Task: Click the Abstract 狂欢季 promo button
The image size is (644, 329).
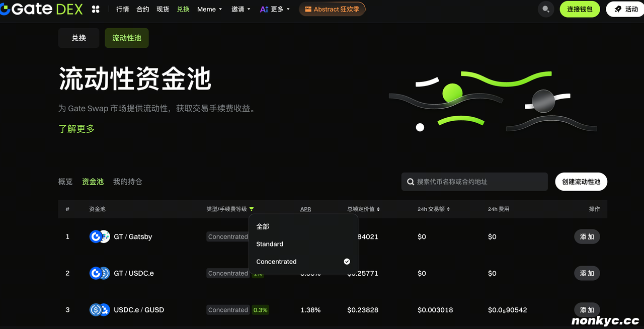Action: pyautogui.click(x=332, y=9)
